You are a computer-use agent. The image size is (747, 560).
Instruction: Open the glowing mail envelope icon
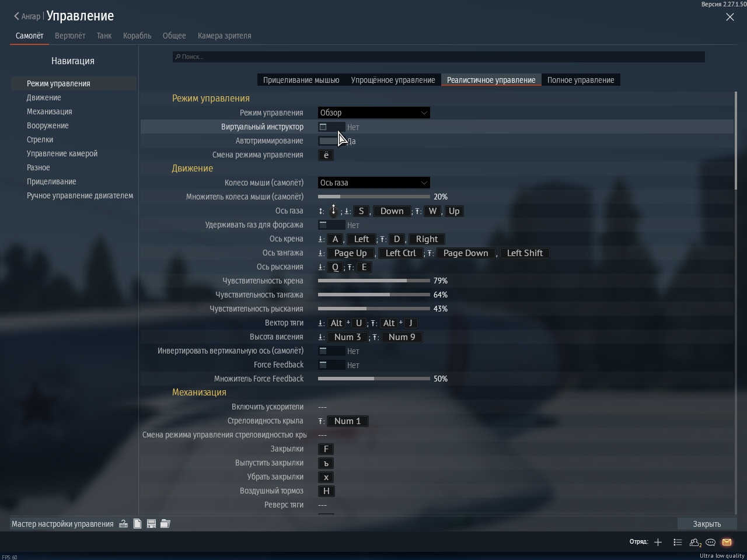point(727,542)
